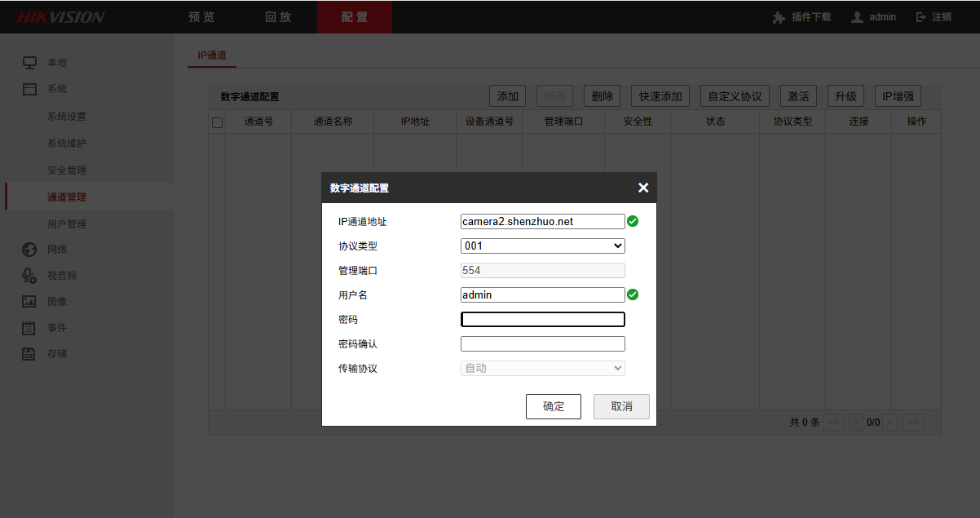Close the 数字通道配置 dialog with X
Image resolution: width=980 pixels, height=518 pixels.
642,188
